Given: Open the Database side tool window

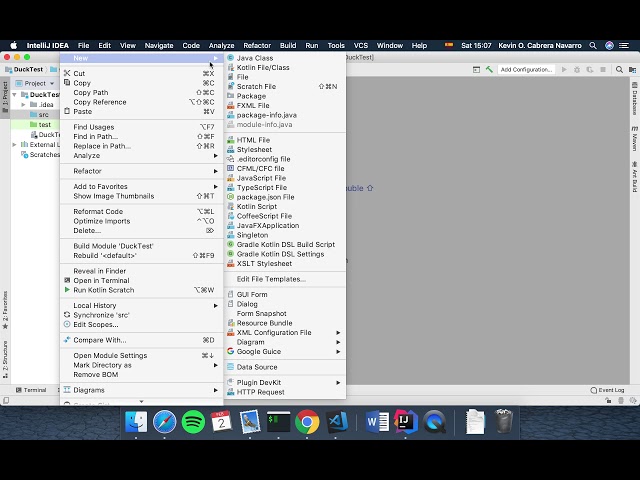Looking at the screenshot, I should pos(635,98).
